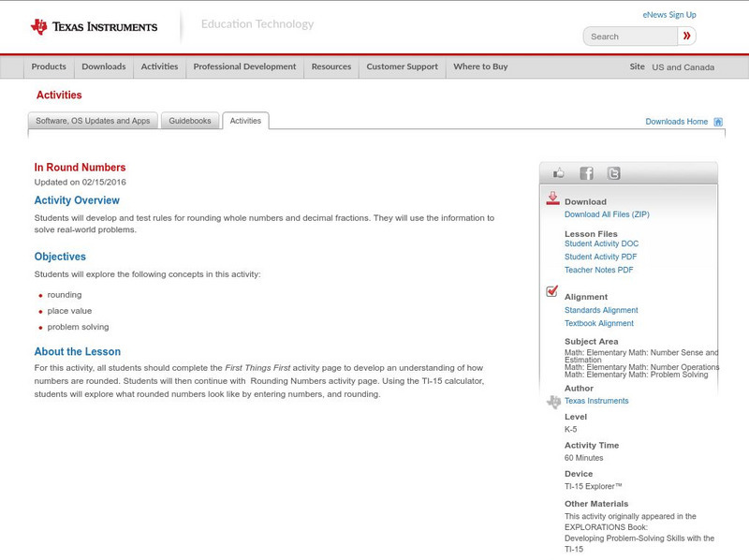Share the activity on Twitter
The image size is (749, 560).
point(611,172)
